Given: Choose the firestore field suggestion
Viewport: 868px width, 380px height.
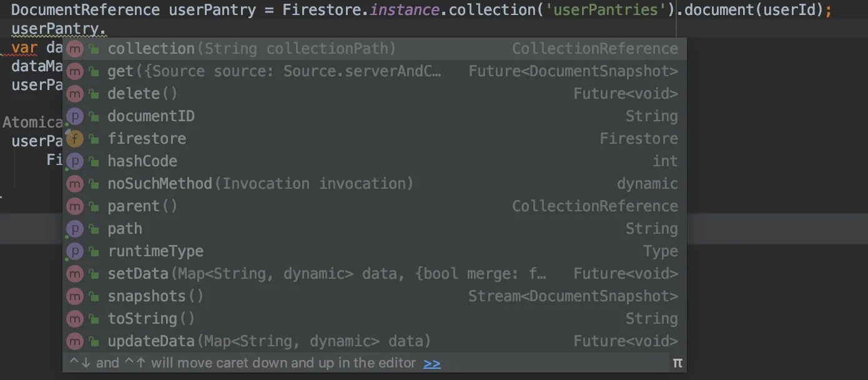Looking at the screenshot, I should (x=375, y=139).
